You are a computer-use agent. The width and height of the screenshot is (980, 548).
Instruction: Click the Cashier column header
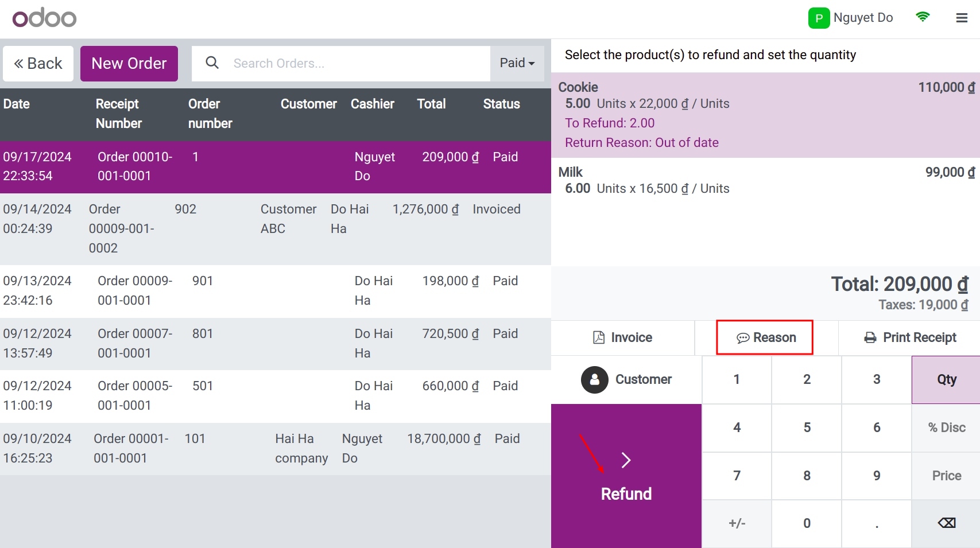373,104
